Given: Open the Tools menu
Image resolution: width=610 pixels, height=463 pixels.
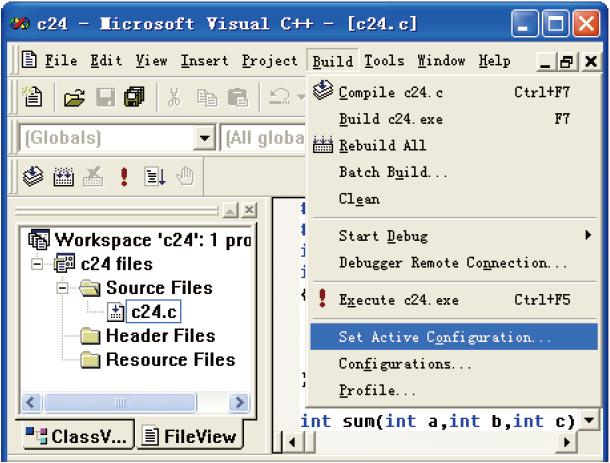Looking at the screenshot, I should click(384, 61).
